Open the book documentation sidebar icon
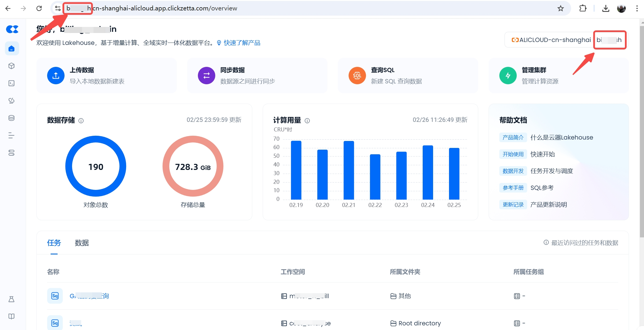The height and width of the screenshot is (330, 644). click(12, 316)
